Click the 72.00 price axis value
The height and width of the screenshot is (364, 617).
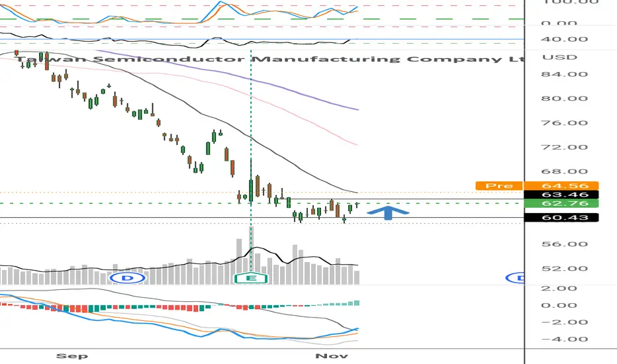point(564,147)
